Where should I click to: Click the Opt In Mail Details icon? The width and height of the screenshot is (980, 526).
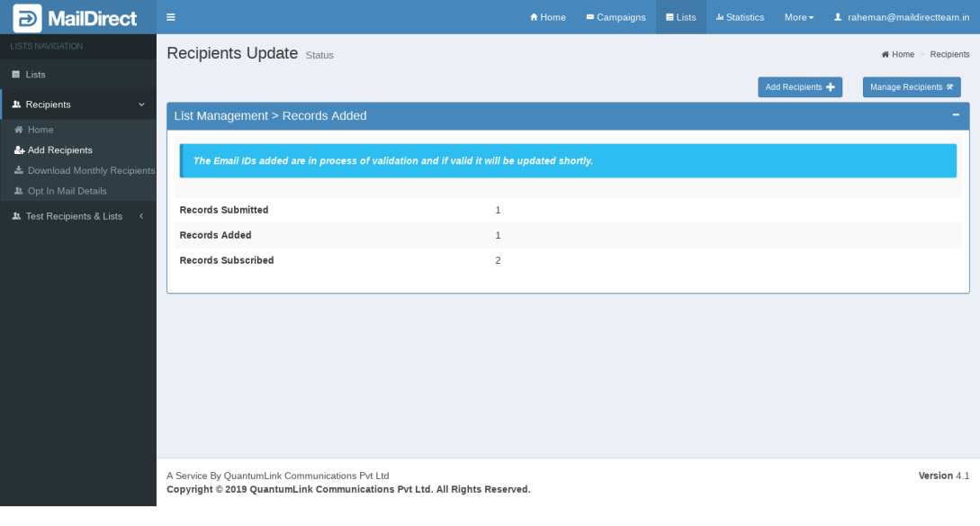(19, 191)
